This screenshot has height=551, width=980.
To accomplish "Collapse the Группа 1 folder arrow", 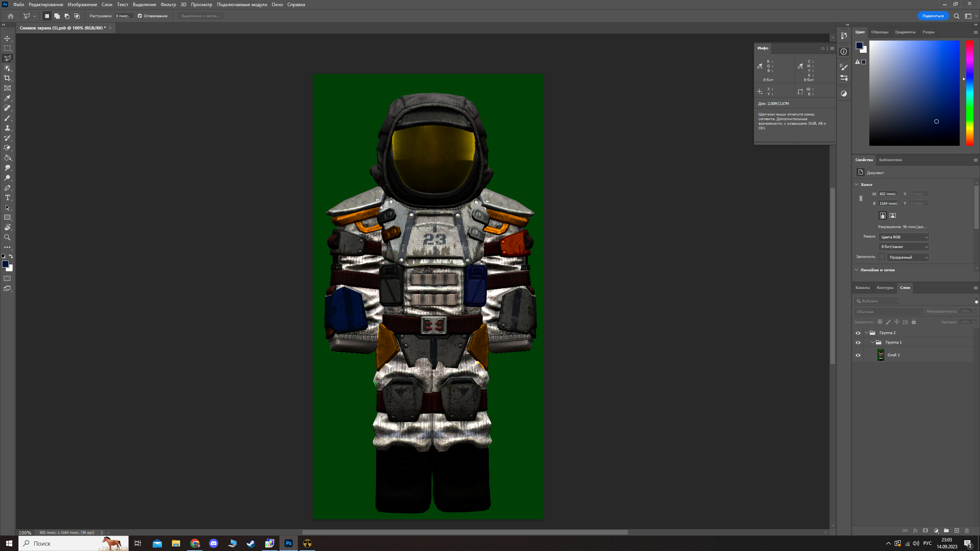I will pos(873,342).
